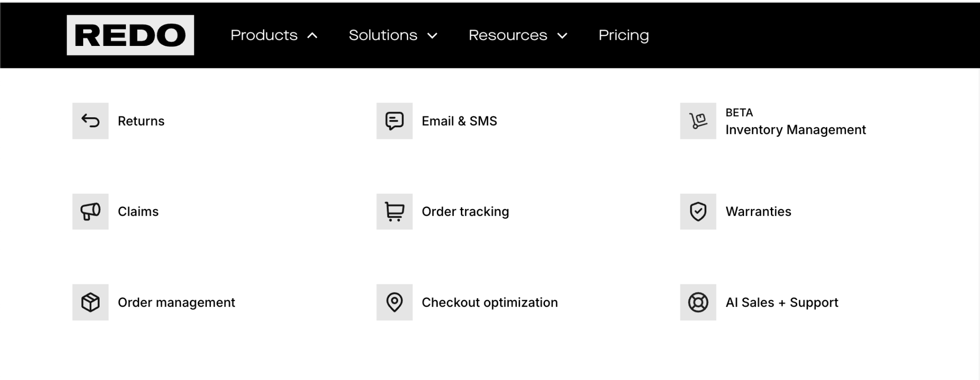Open Inventory Management beta link
The image size is (980, 380).
click(x=795, y=130)
